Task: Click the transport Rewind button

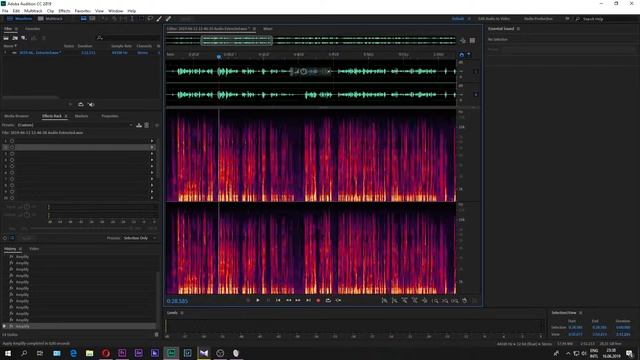Action: [x=289, y=300]
